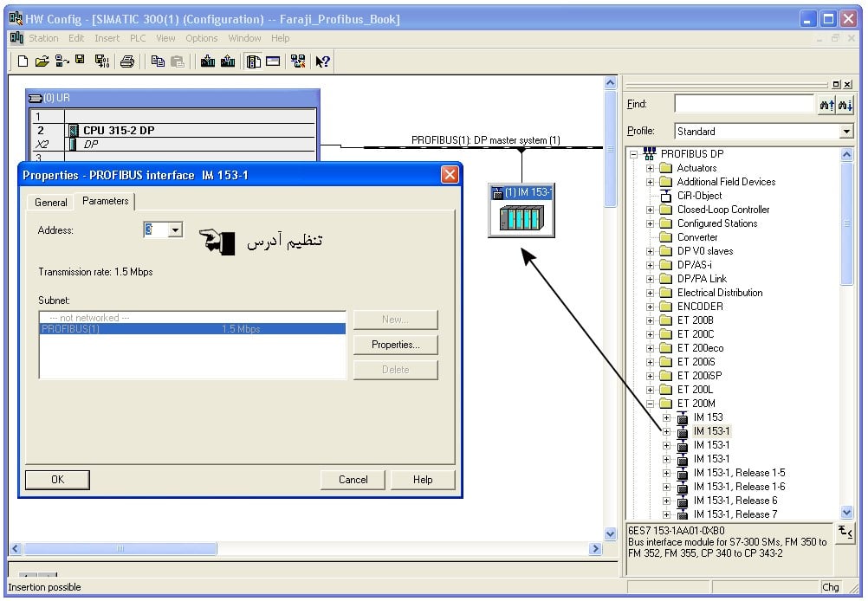This screenshot has width=868, height=601.
Task: Click the HW Config application icon in title bar
Action: [16, 19]
